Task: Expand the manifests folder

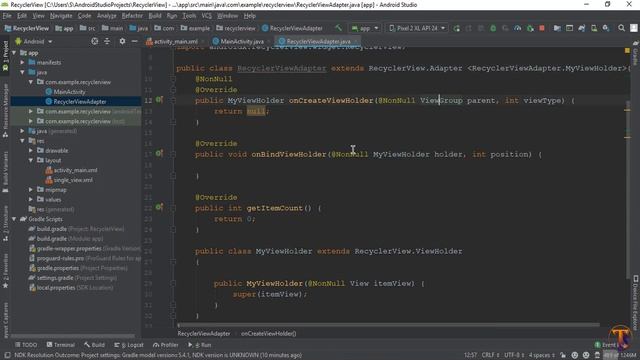Action: 23,62
